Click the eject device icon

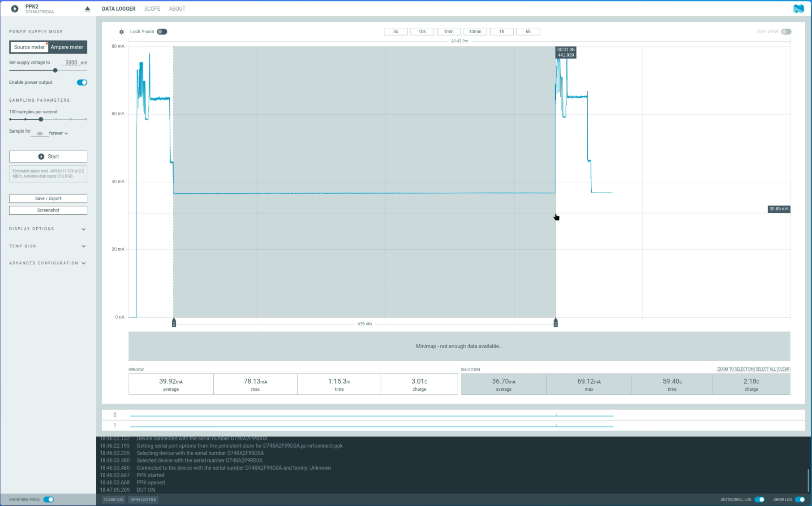click(87, 9)
